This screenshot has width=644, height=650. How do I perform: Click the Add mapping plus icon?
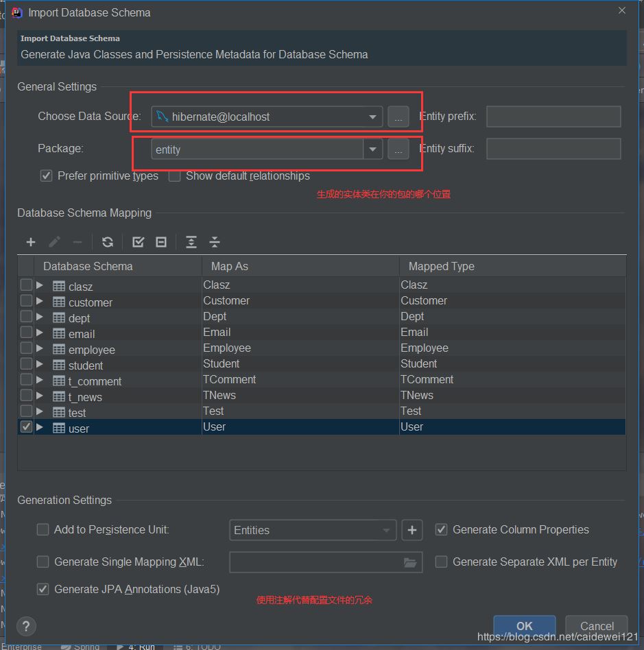click(x=30, y=241)
